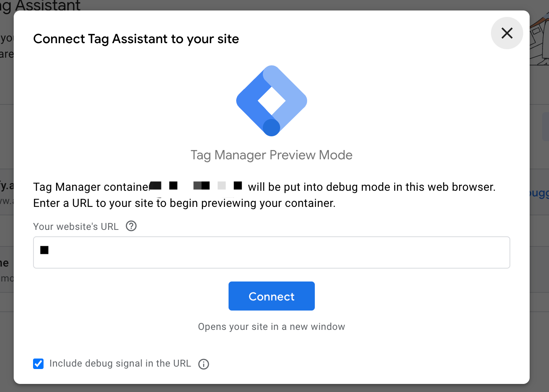Click the redacted text inside the URL field
This screenshot has width=549, height=392.
(x=44, y=250)
